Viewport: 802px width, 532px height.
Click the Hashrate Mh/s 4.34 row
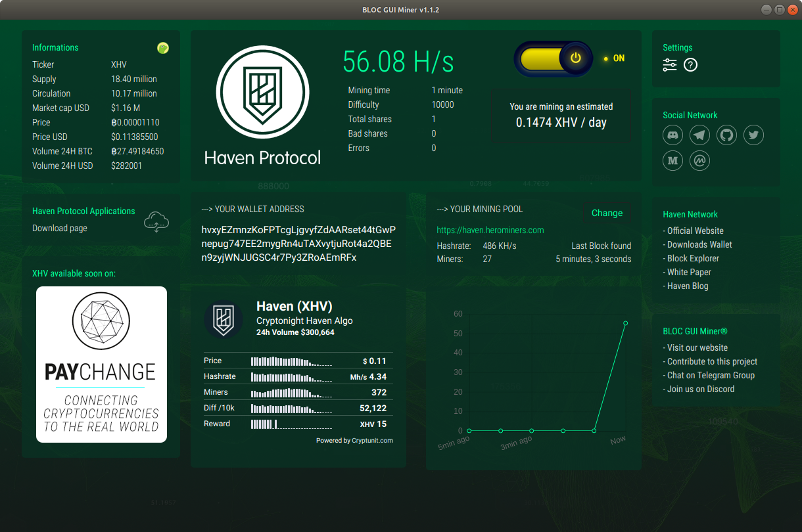click(x=298, y=376)
